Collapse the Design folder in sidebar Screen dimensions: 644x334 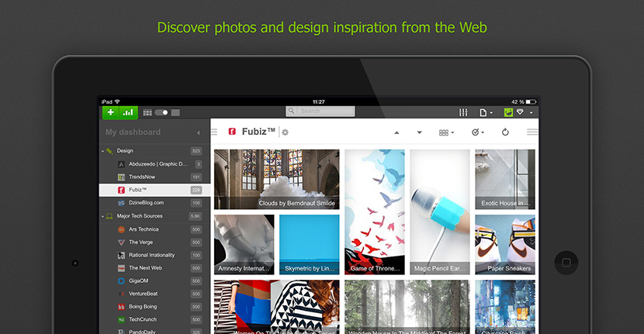point(102,151)
